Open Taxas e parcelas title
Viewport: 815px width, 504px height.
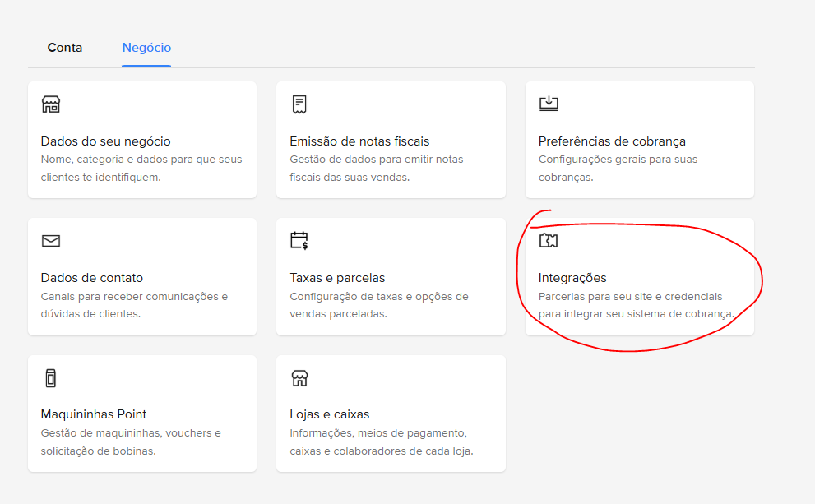337,278
